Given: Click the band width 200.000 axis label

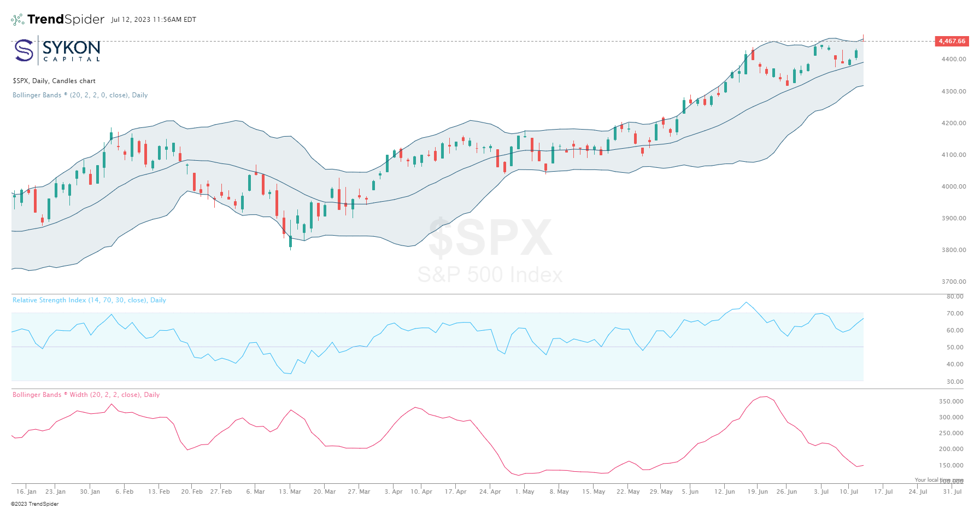Looking at the screenshot, I should coord(951,449).
